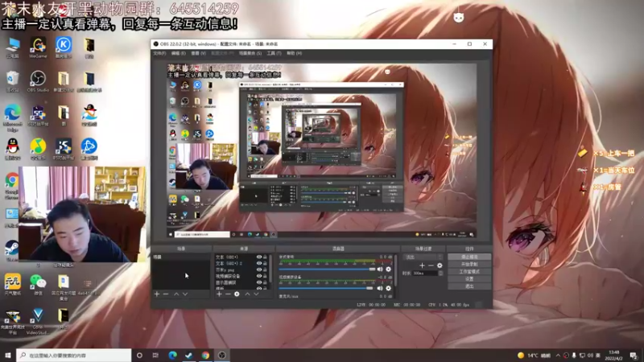Lock the 显示器捕获 source
Image resolution: width=644 pixels, height=362 pixels.
(x=266, y=282)
